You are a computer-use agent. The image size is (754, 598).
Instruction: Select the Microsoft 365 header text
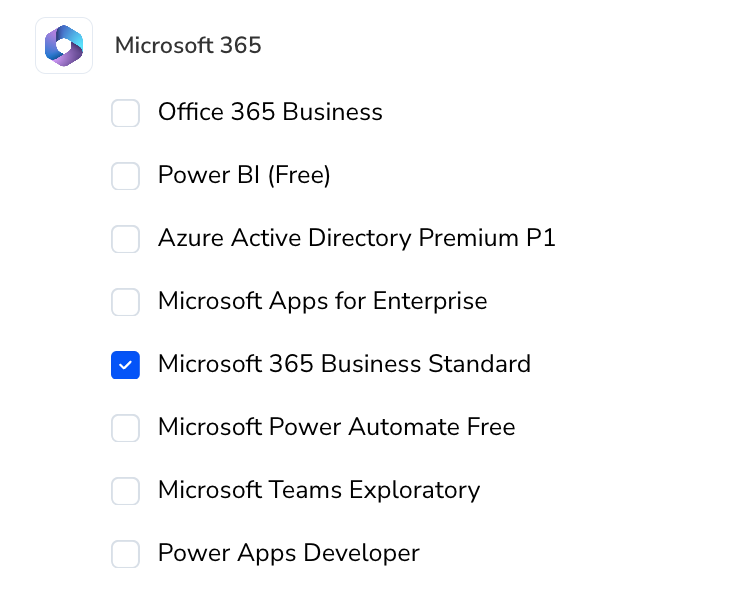[188, 46]
